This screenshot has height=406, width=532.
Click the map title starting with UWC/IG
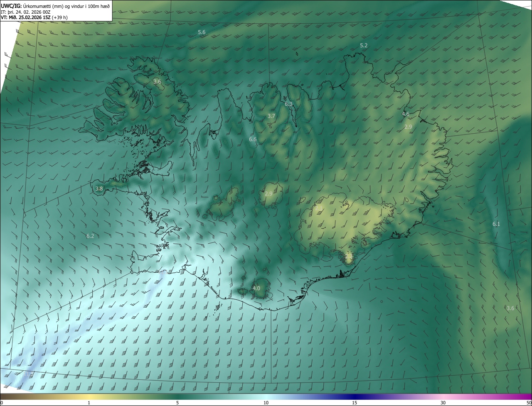tap(55, 5)
